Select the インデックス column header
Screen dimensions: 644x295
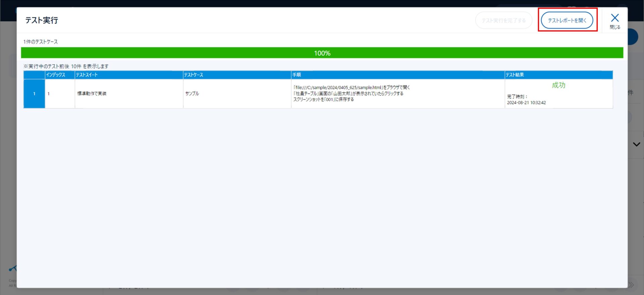click(x=60, y=75)
